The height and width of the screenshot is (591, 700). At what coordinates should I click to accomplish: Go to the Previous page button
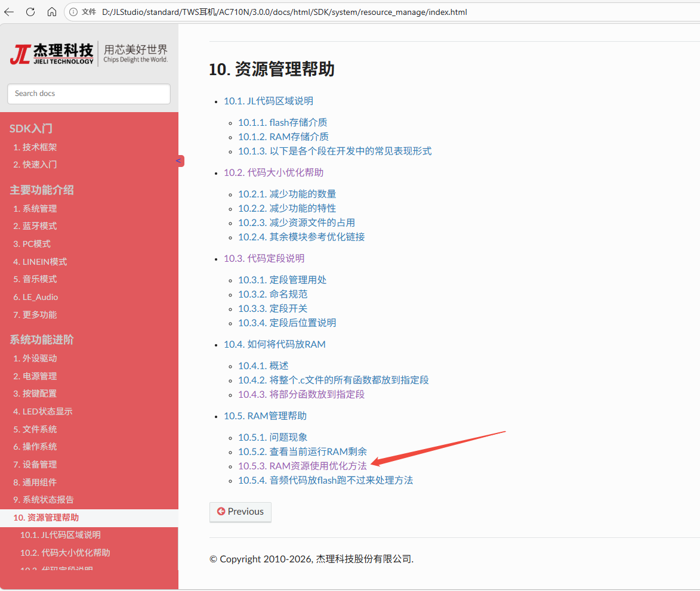[240, 512]
